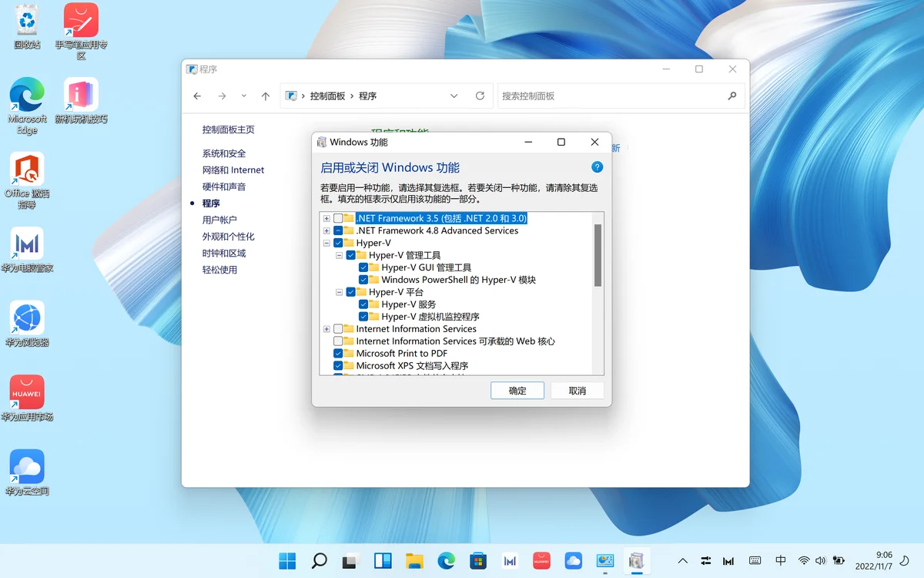Open recent locations dropdown beside forward arrow

244,96
